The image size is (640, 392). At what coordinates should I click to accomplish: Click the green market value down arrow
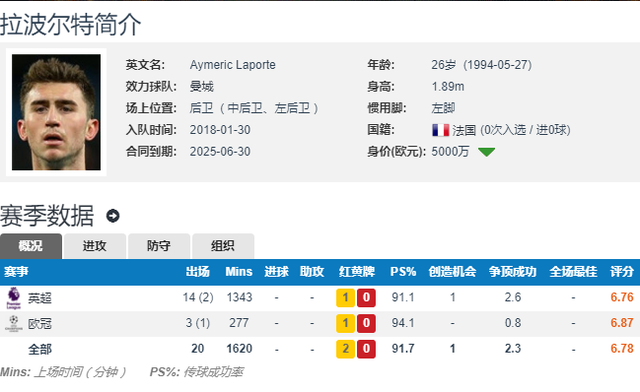487,152
